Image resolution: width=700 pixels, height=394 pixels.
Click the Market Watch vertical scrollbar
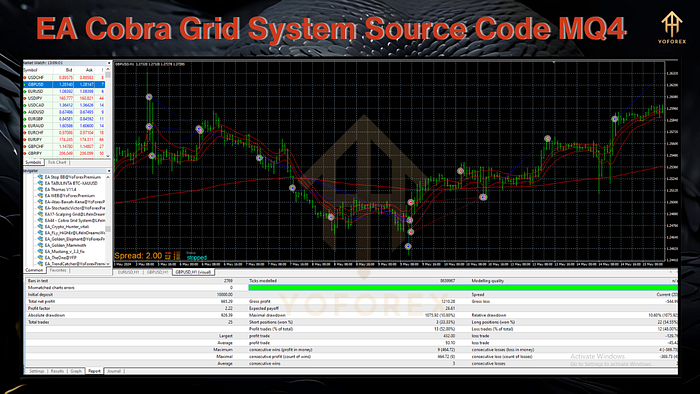[x=108, y=112]
